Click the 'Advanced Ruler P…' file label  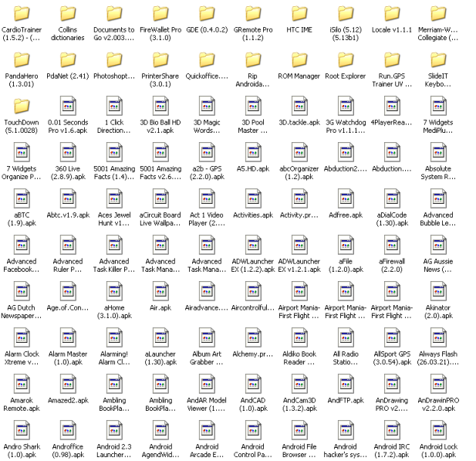click(68, 266)
